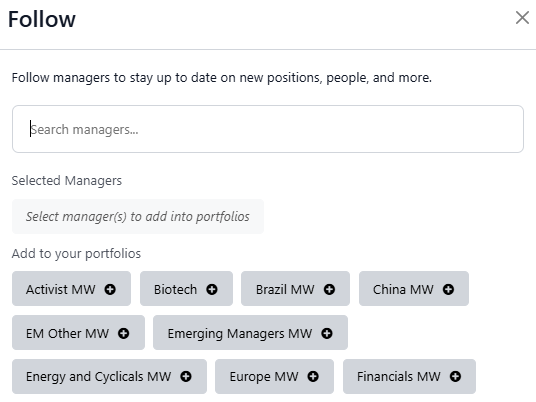This screenshot has width=536, height=402.
Task: Click the plus icon next to Biotech
Action: 212,290
